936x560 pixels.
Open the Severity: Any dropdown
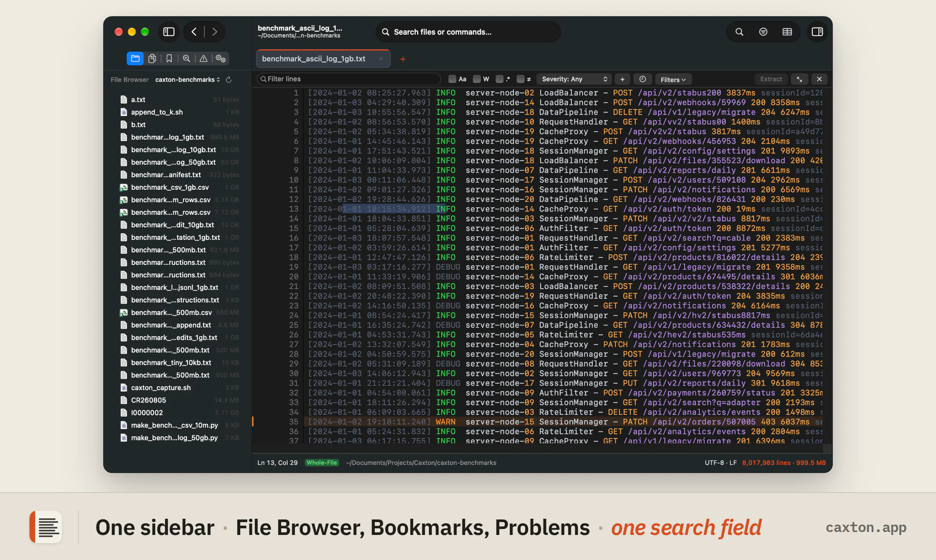574,79
